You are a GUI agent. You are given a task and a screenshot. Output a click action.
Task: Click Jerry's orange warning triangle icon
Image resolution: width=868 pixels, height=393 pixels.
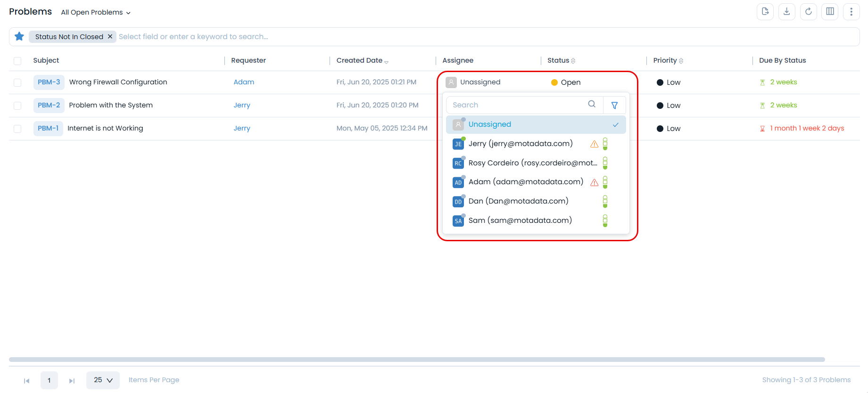pos(594,144)
